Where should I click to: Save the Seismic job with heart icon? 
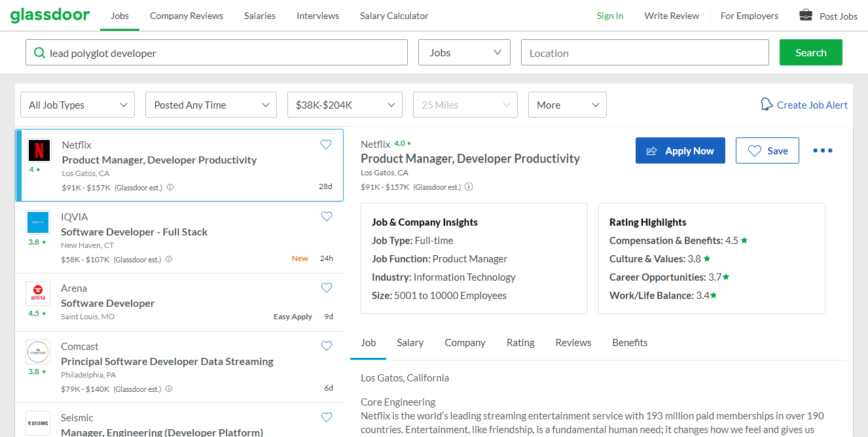click(326, 417)
